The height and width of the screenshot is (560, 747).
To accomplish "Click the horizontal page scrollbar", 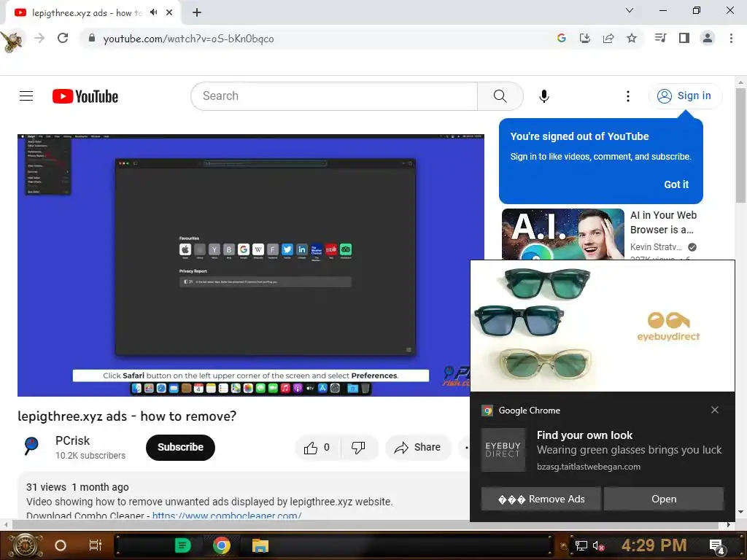I will (365, 525).
